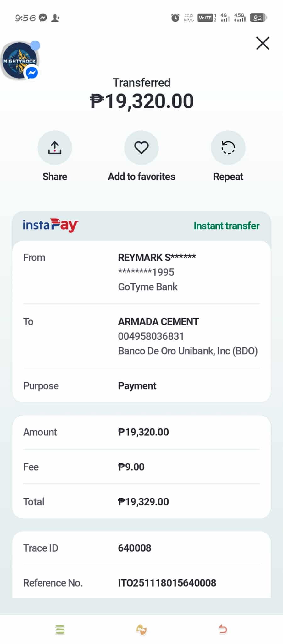
Task: Open the MightyRock Messenger chat head
Action: point(20,61)
